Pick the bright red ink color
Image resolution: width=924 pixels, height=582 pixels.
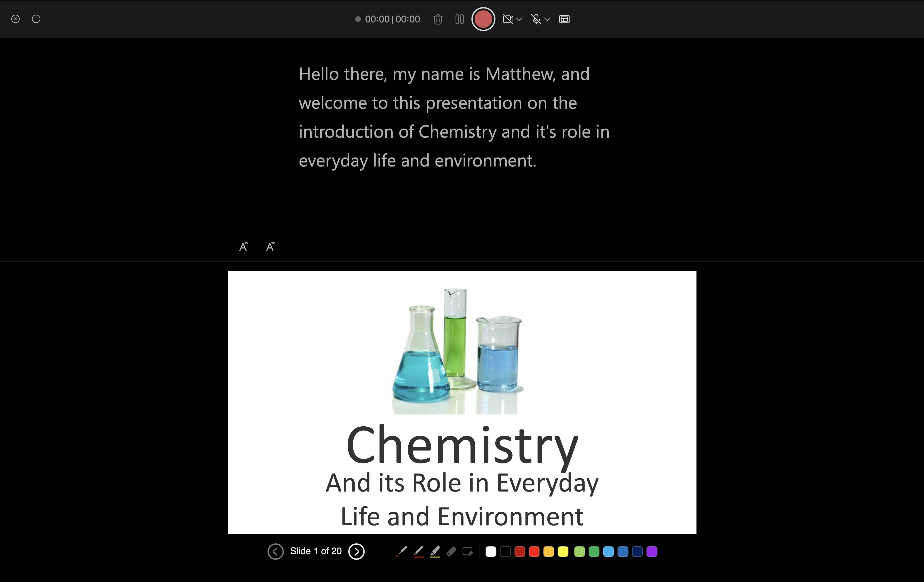534,552
